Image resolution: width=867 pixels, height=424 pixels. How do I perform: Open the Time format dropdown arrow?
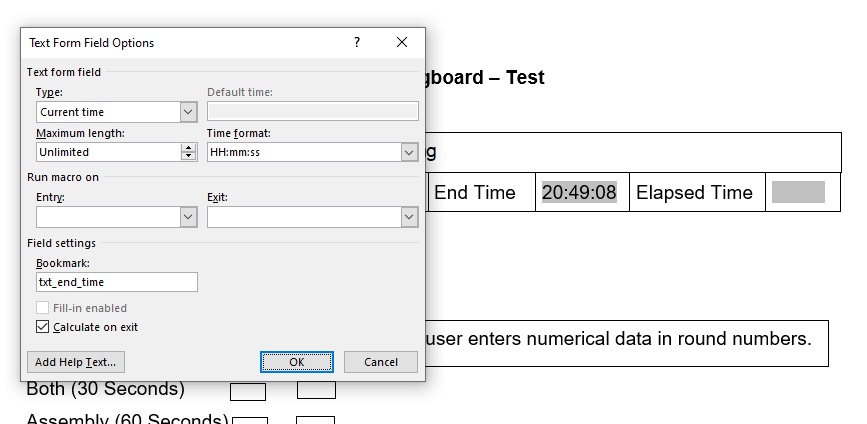[x=409, y=153]
